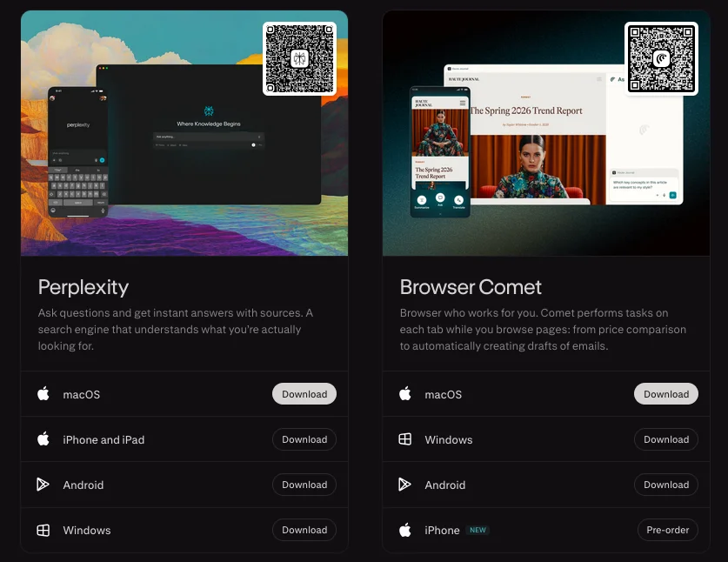The height and width of the screenshot is (562, 728).
Task: Click the Windows icon in Browser Comet card
Action: (404, 439)
